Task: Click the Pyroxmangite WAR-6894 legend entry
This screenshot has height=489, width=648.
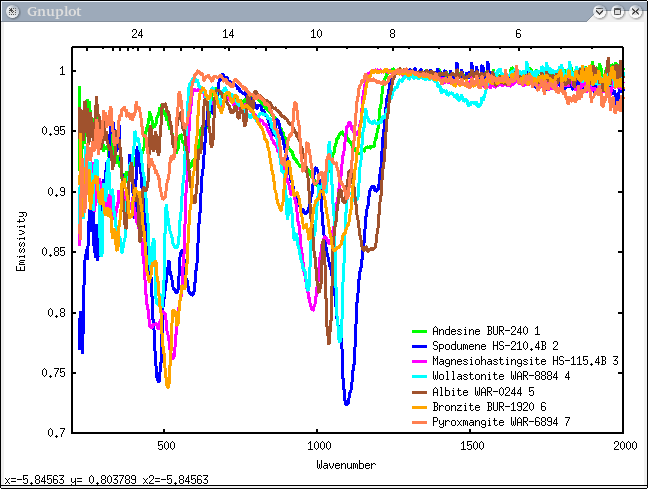Action: [x=491, y=422]
